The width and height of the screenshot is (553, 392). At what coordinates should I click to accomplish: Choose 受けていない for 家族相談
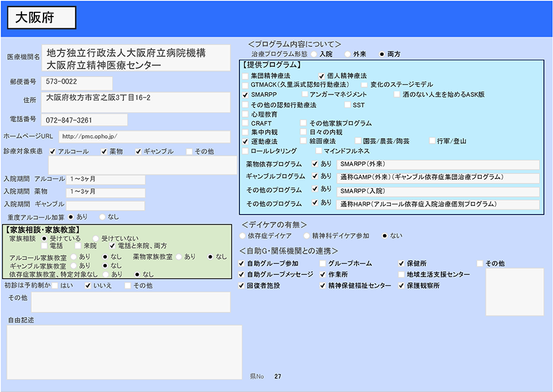point(95,238)
